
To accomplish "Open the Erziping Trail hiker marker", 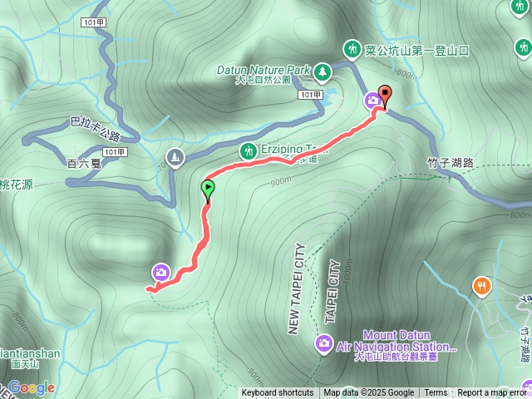I will 249,151.
